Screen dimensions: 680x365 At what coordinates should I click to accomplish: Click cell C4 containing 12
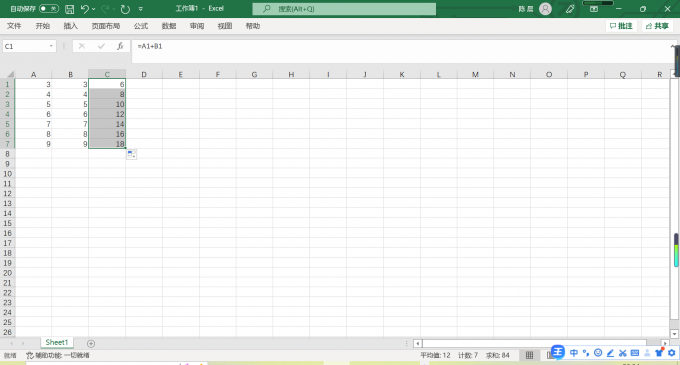107,114
